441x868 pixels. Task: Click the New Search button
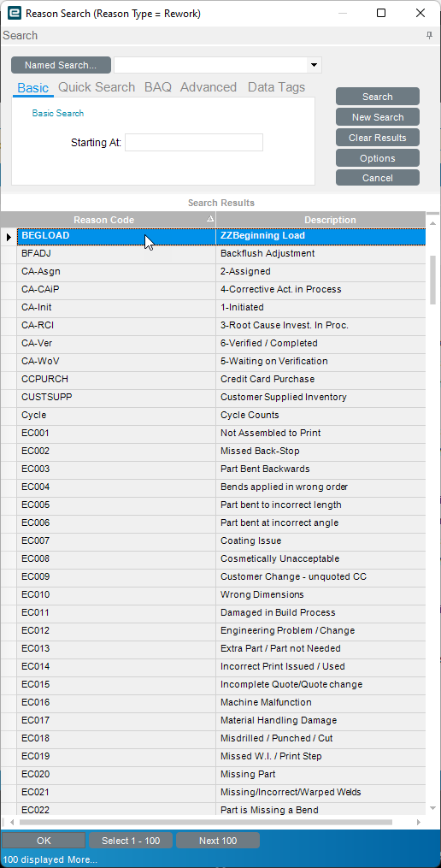378,117
